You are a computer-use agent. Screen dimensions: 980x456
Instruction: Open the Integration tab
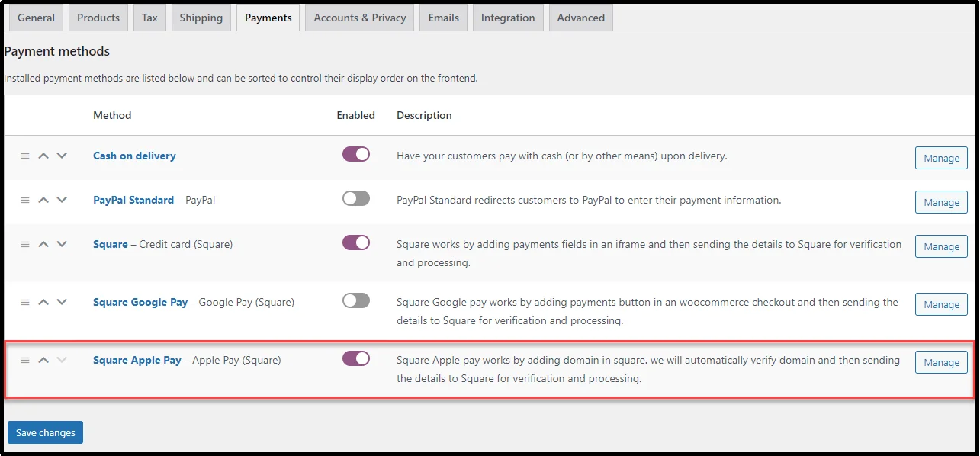coord(508,18)
